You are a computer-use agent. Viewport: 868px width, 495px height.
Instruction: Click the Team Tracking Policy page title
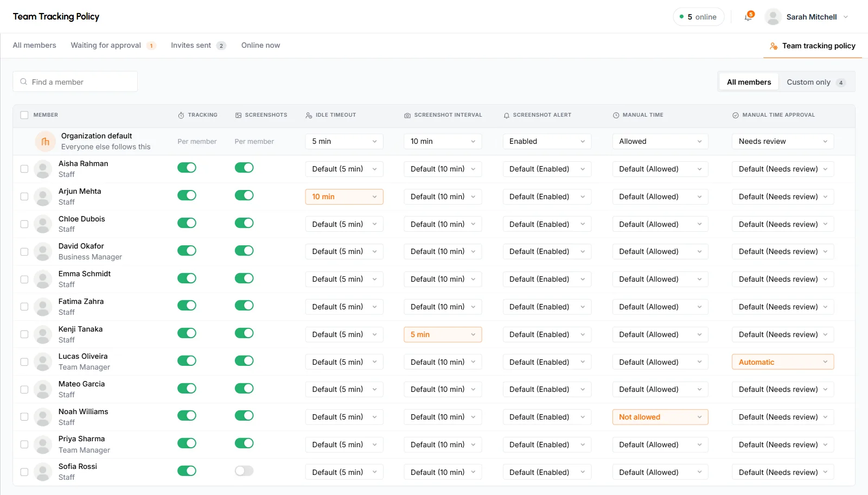[x=56, y=17]
